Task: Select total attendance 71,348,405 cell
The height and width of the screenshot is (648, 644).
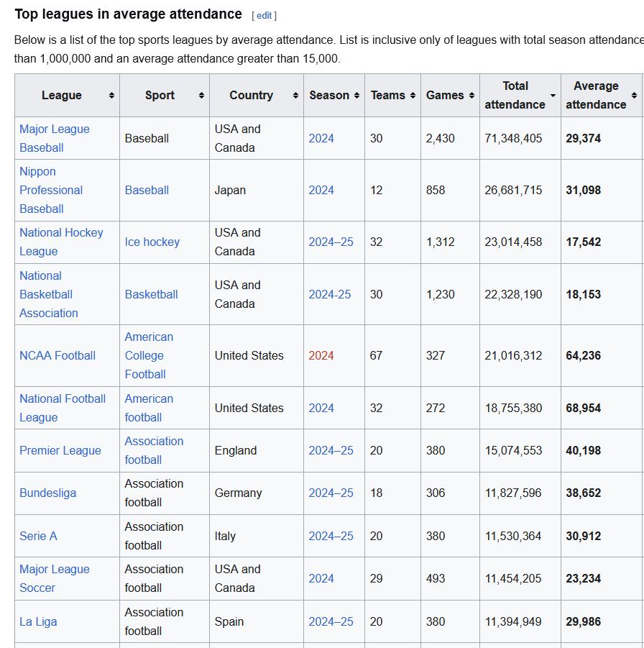Action: tap(520, 138)
